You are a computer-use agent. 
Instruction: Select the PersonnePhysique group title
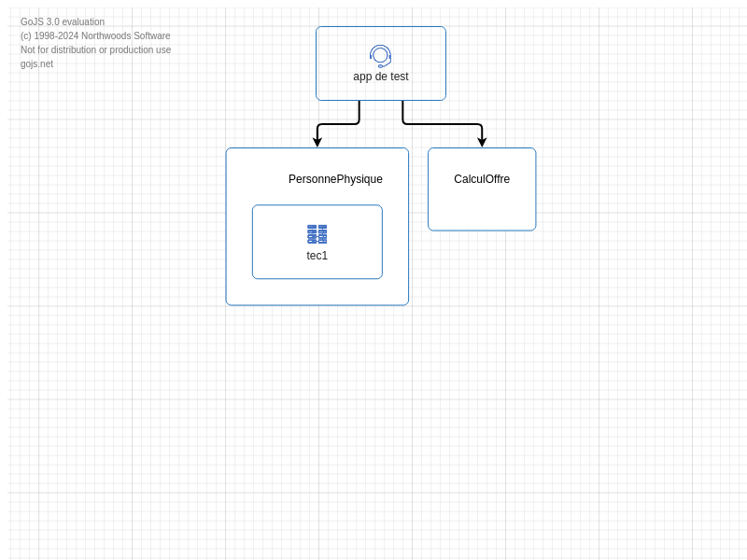335,179
